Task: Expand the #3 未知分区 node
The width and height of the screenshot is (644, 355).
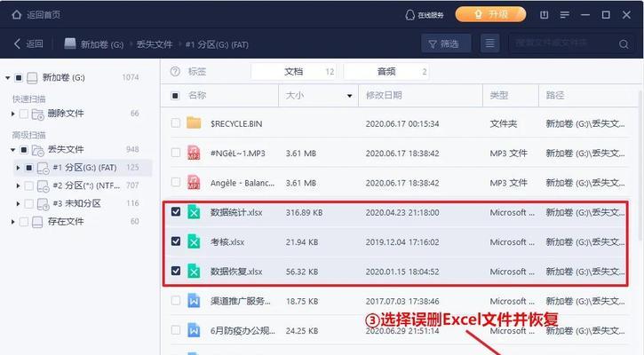Action: (x=18, y=203)
